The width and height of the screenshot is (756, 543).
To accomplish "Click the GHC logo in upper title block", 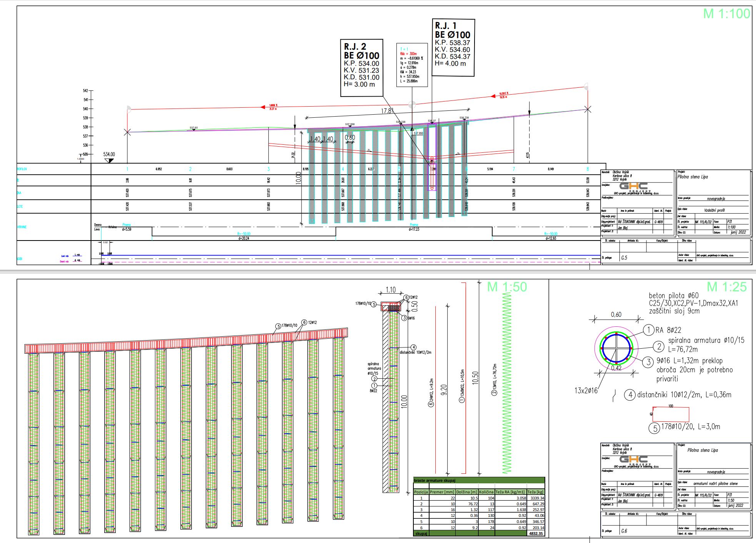I will click(633, 187).
